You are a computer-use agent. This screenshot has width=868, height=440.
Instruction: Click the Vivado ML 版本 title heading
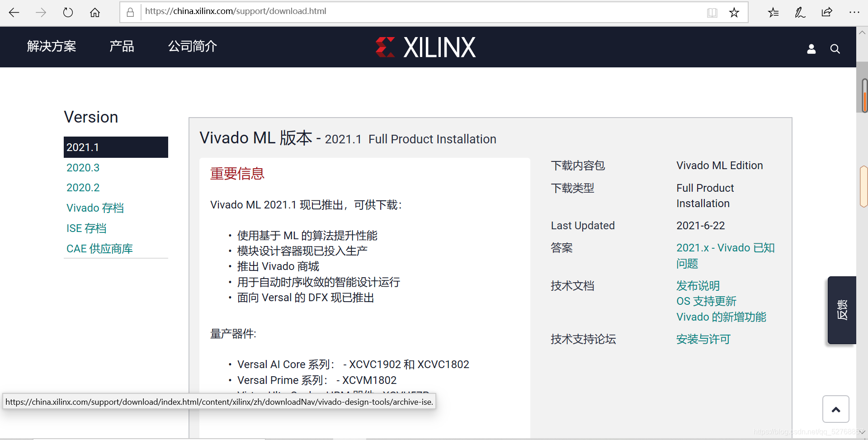[348, 138]
